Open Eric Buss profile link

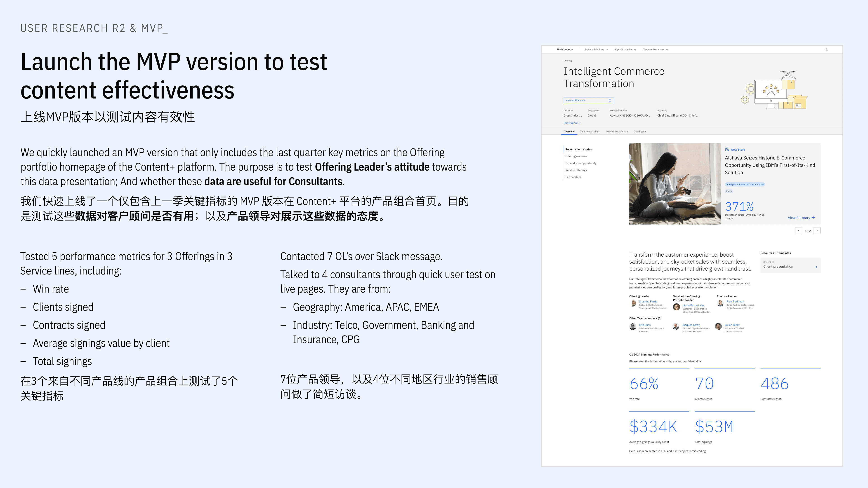(645, 325)
